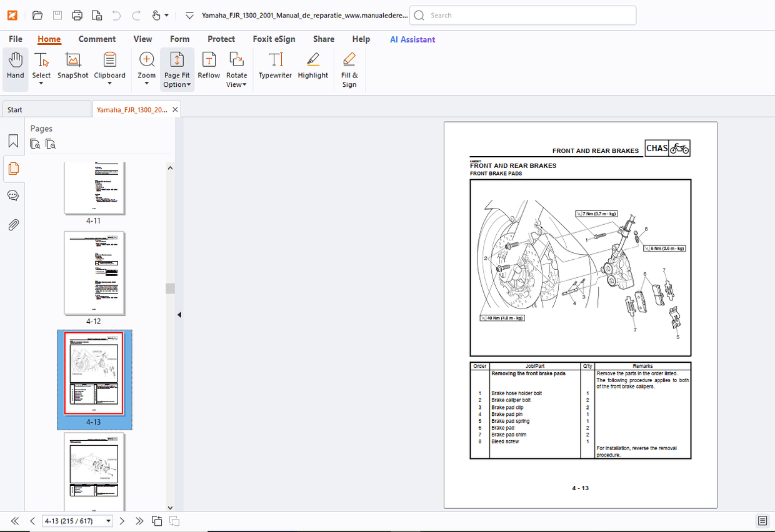Open the Bookmarks side panel

pyautogui.click(x=12, y=141)
